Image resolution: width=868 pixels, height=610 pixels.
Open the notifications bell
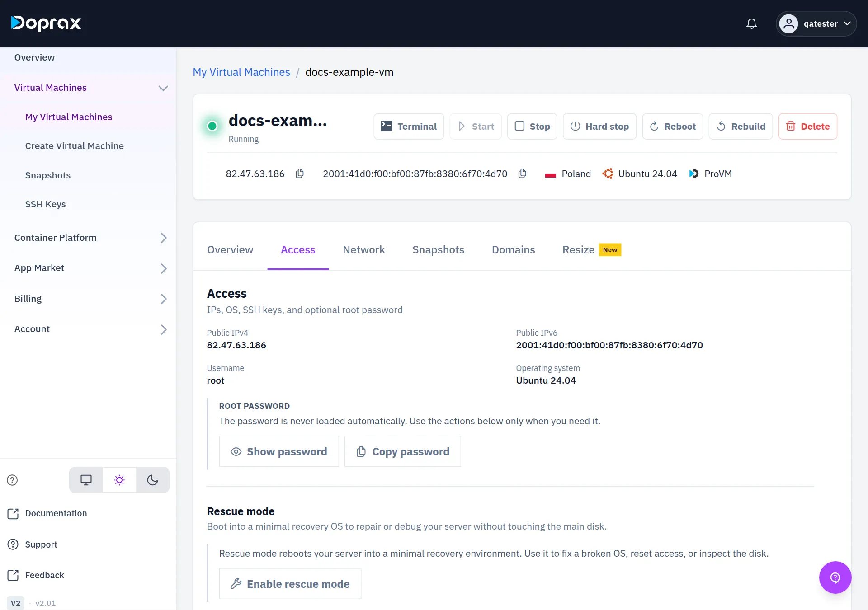click(x=751, y=23)
